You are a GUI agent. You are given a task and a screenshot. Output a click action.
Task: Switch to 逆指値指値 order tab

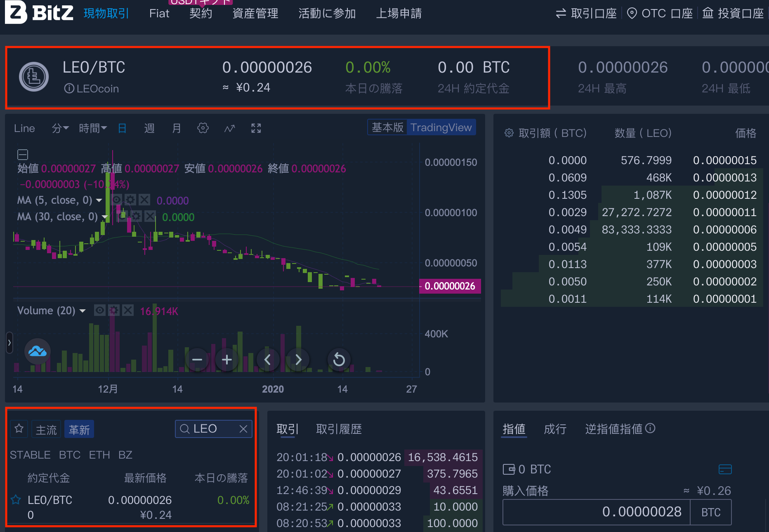click(x=614, y=429)
